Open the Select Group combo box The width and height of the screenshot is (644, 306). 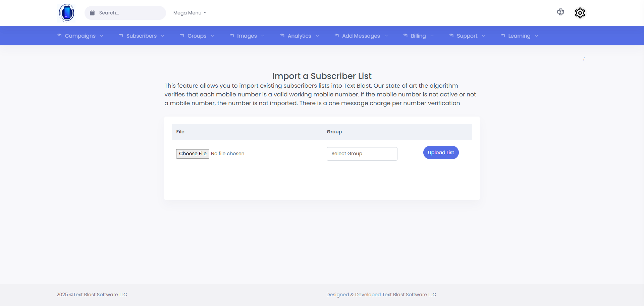click(362, 154)
